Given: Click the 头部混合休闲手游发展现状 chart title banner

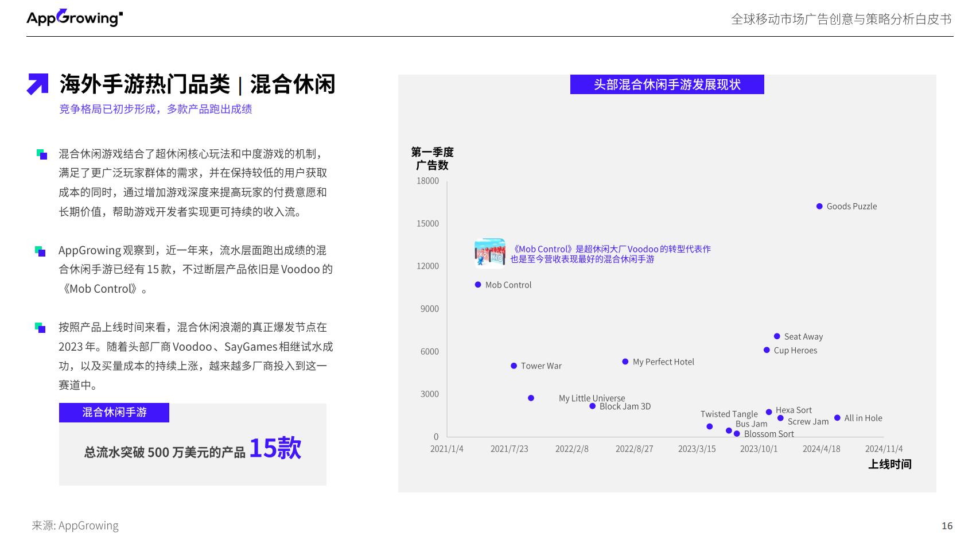Looking at the screenshot, I should point(667,84).
